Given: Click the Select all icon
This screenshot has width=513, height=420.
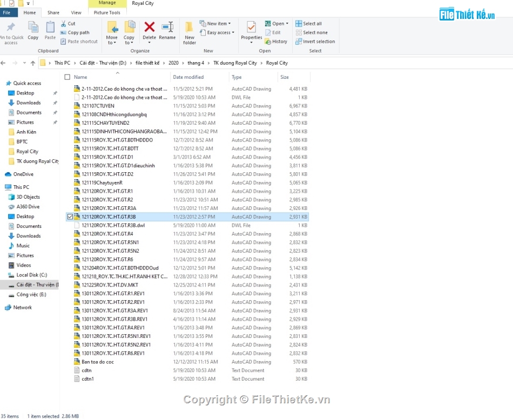Looking at the screenshot, I should coord(299,24).
